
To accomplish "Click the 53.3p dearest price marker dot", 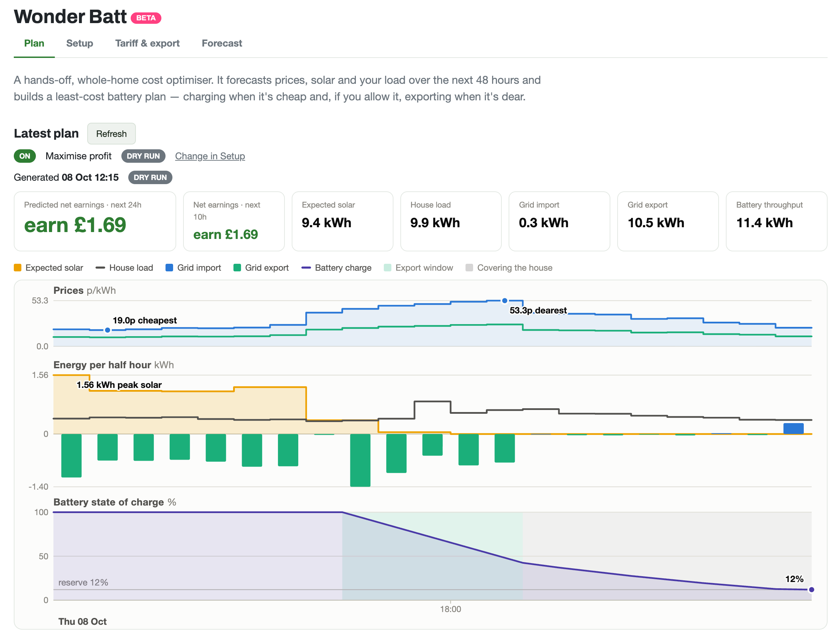I will 505,301.
